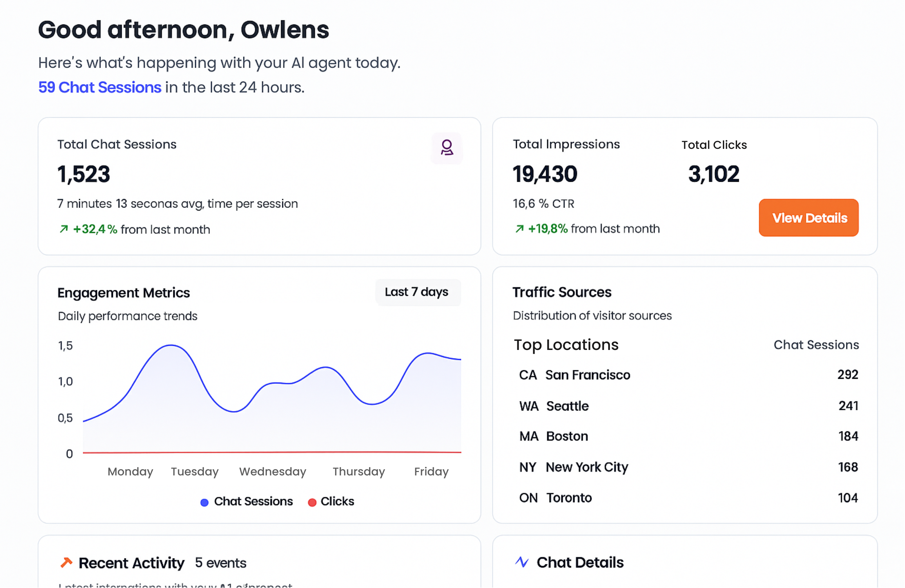Click the blue pulse icon by Chat Details

click(x=522, y=562)
